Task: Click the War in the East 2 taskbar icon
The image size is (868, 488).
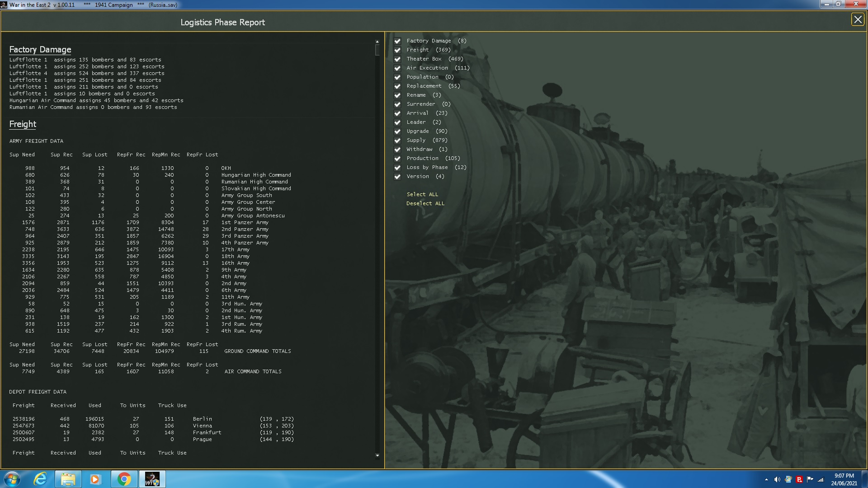Action: coord(152,479)
